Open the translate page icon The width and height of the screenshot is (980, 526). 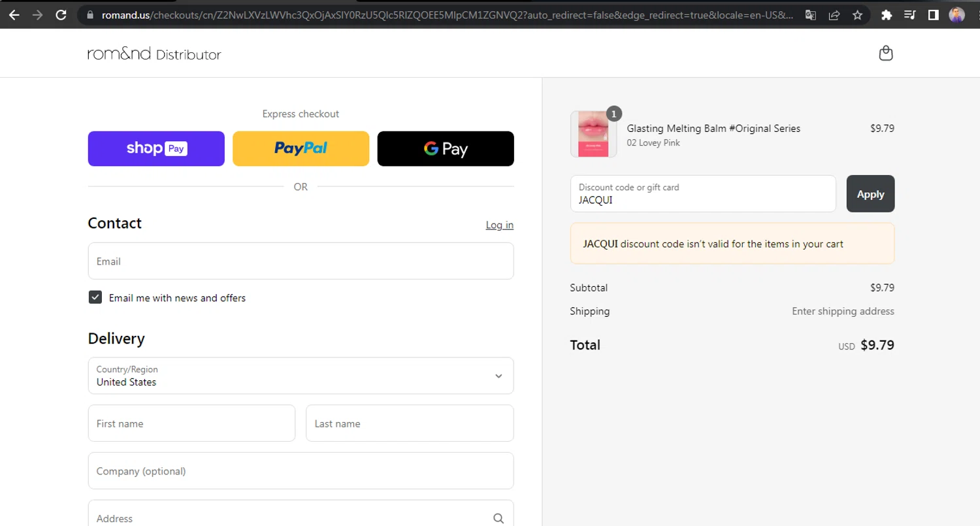[811, 15]
